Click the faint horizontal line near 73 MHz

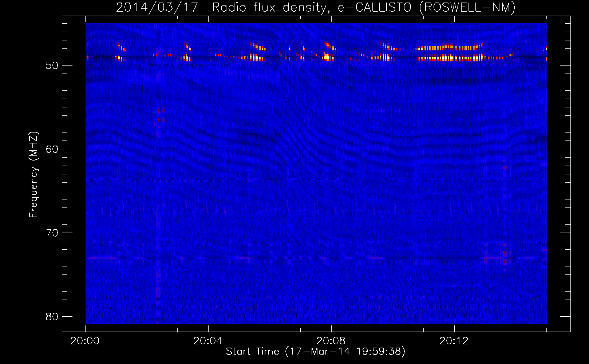316,258
